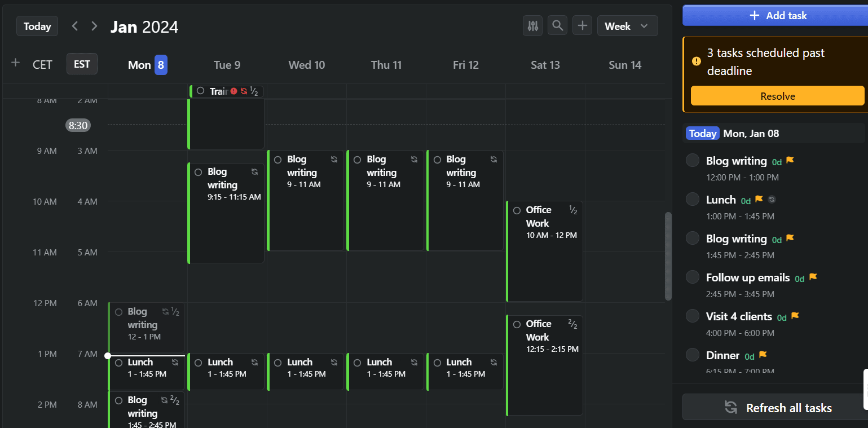The image size is (868, 428).
Task: Select the CET timezone label
Action: coord(42,65)
